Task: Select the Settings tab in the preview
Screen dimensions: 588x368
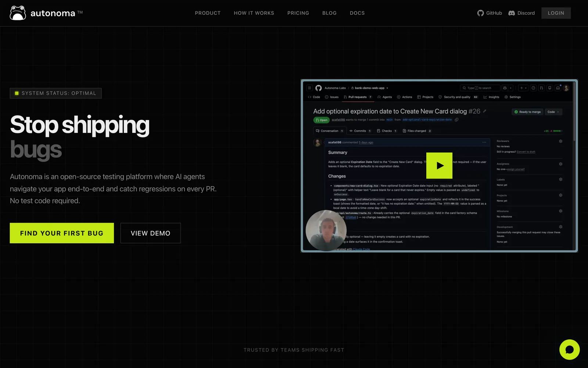Action: coord(512,97)
